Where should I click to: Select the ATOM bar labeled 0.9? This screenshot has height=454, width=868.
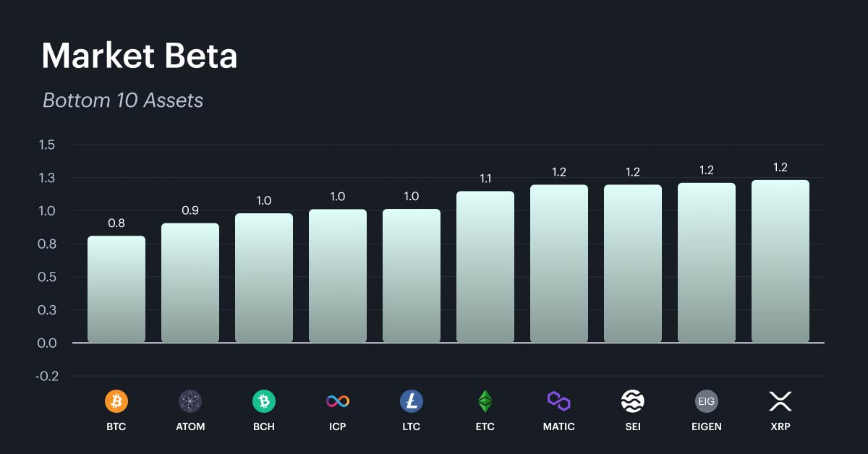tap(190, 283)
